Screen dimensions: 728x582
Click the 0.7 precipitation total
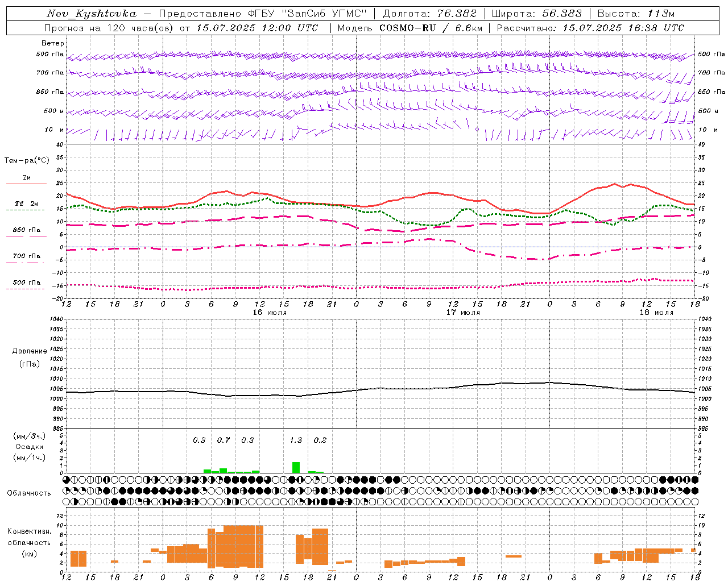pos(224,440)
